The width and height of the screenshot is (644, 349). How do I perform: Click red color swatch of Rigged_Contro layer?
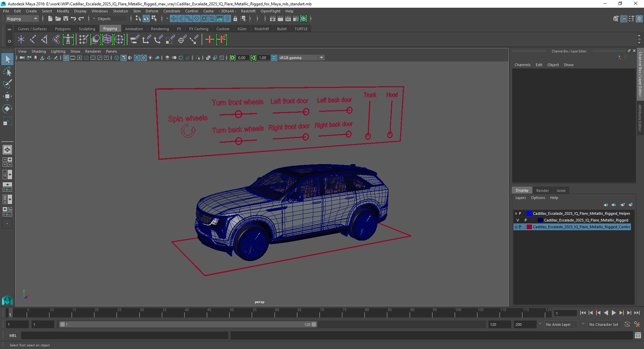point(529,227)
